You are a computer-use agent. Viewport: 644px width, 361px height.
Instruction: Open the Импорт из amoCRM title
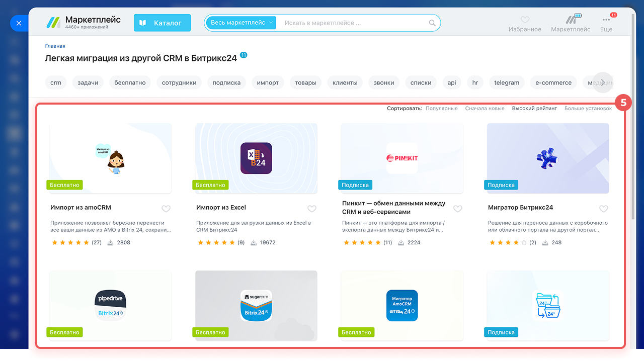pos(81,207)
